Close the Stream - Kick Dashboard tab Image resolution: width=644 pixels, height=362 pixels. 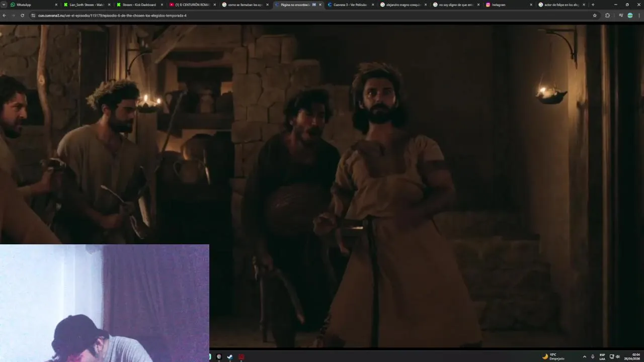[162, 5]
